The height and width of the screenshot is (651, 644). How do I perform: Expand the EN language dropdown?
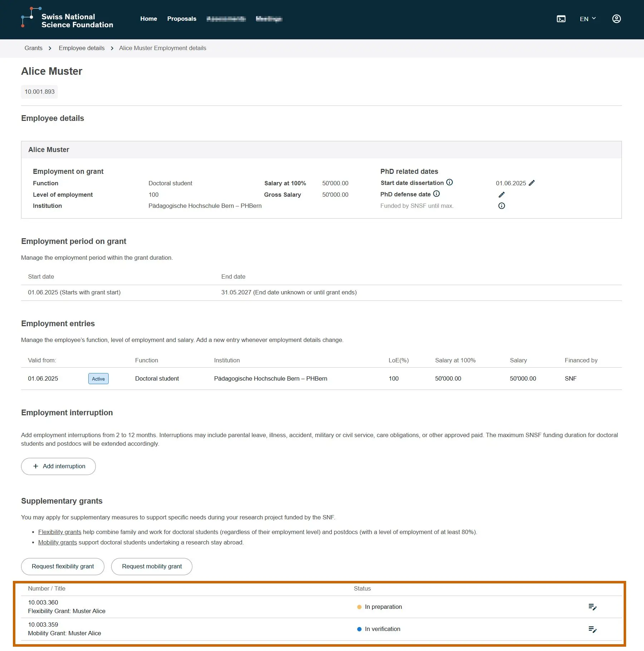(x=588, y=19)
